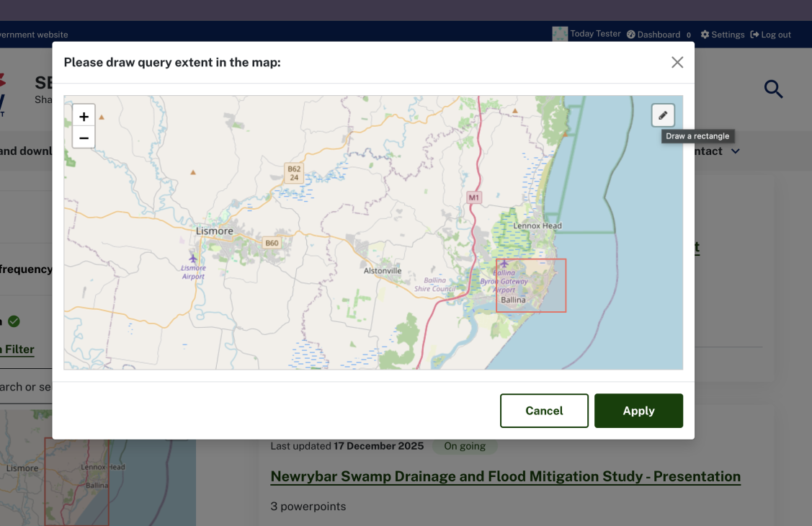Zoom in on the map
Screen dimensions: 812x526
84,117
